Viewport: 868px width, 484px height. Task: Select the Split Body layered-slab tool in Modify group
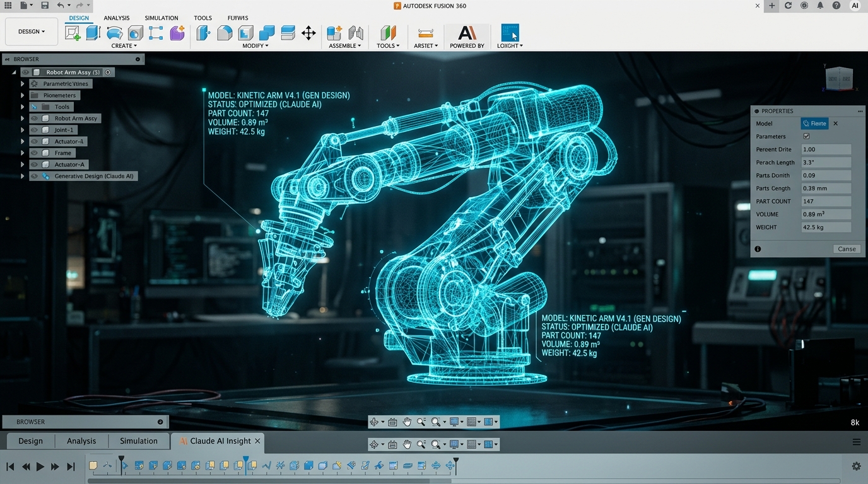click(x=288, y=33)
